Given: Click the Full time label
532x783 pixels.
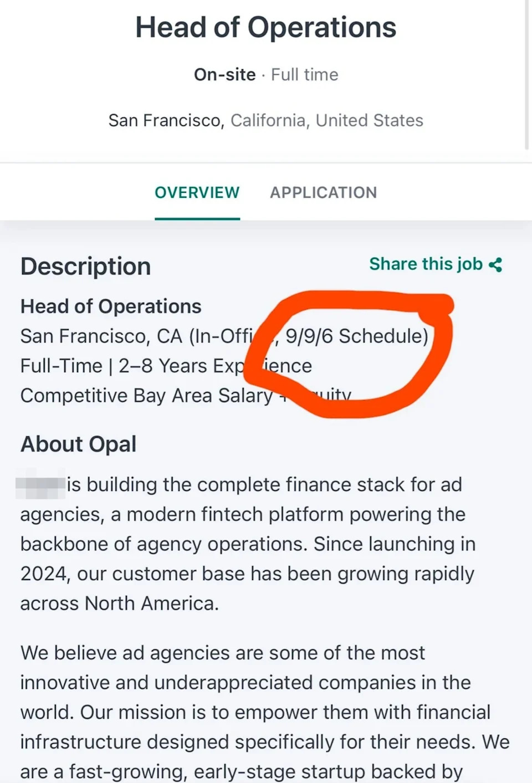Looking at the screenshot, I should (304, 74).
